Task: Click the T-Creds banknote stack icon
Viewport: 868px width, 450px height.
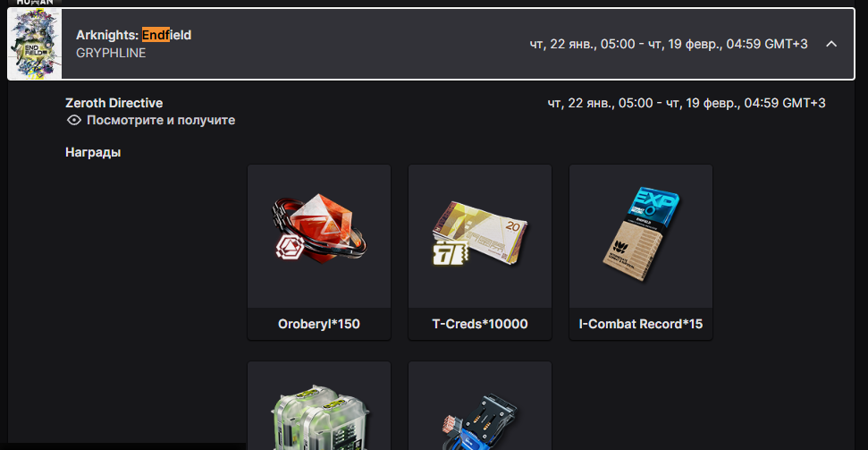Action: pyautogui.click(x=479, y=233)
